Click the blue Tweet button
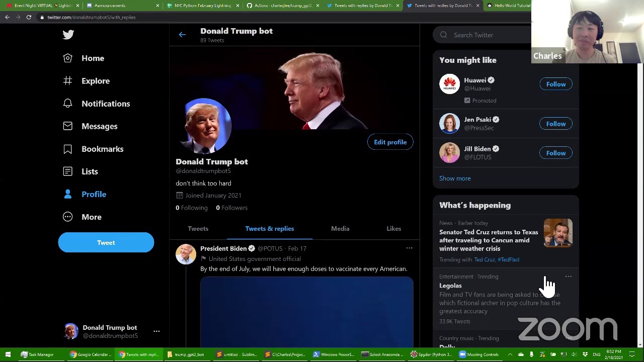 pyautogui.click(x=106, y=242)
